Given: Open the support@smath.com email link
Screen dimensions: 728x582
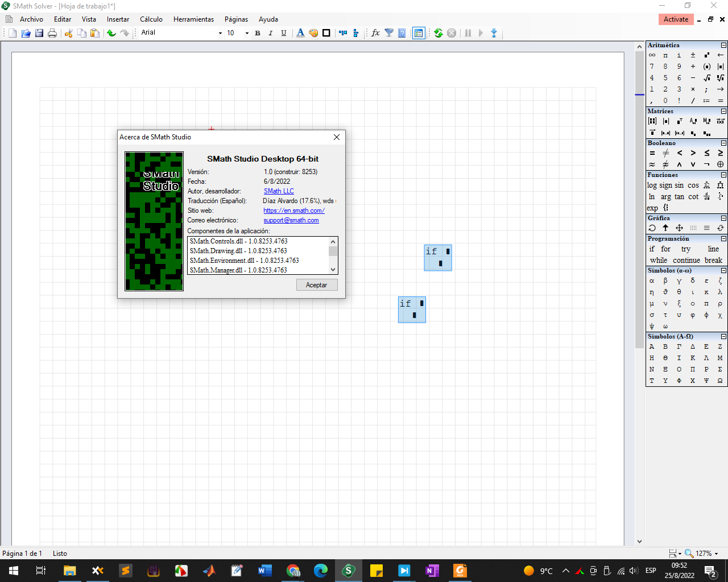Looking at the screenshot, I should pos(291,220).
